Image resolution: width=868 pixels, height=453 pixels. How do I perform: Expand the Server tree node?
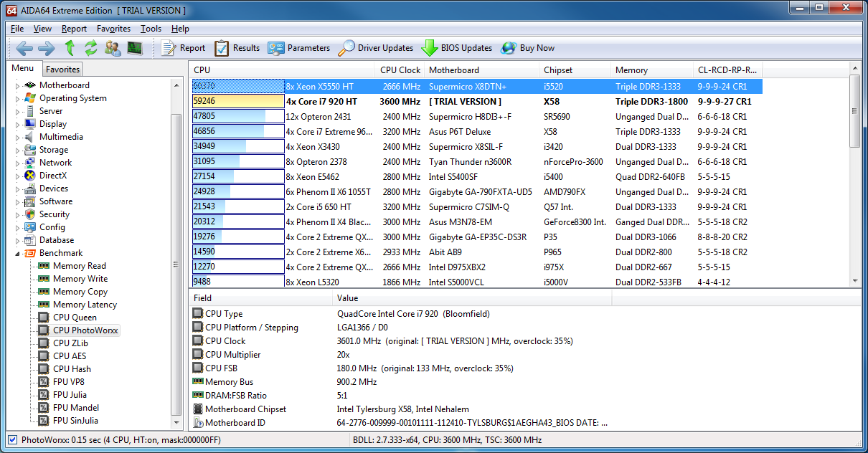(x=18, y=111)
